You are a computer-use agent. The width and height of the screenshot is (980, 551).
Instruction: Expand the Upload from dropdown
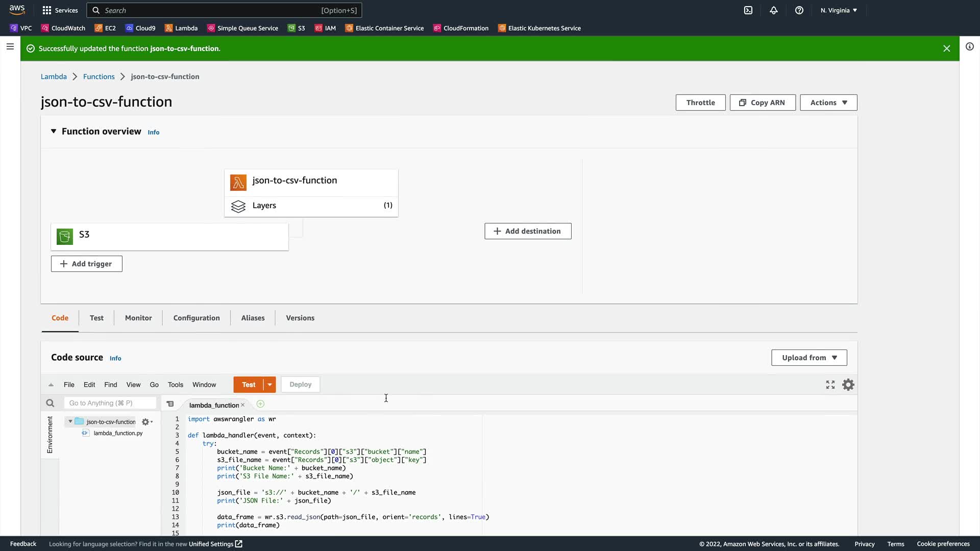coord(808,358)
